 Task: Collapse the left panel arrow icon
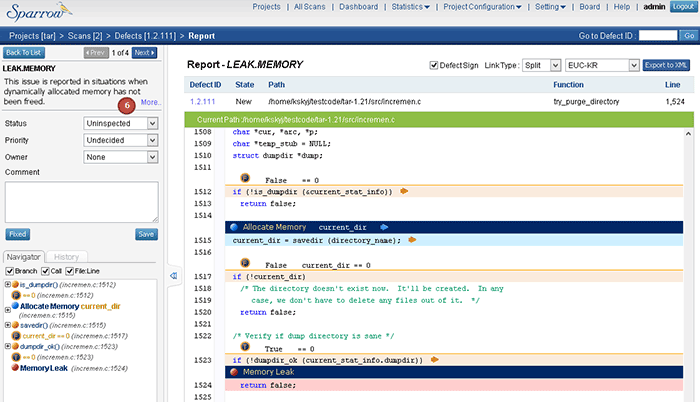[x=174, y=276]
